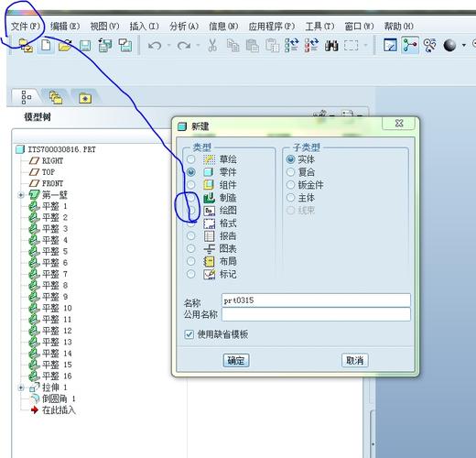Open the selection box dropdown arrow

[x=365, y=46]
